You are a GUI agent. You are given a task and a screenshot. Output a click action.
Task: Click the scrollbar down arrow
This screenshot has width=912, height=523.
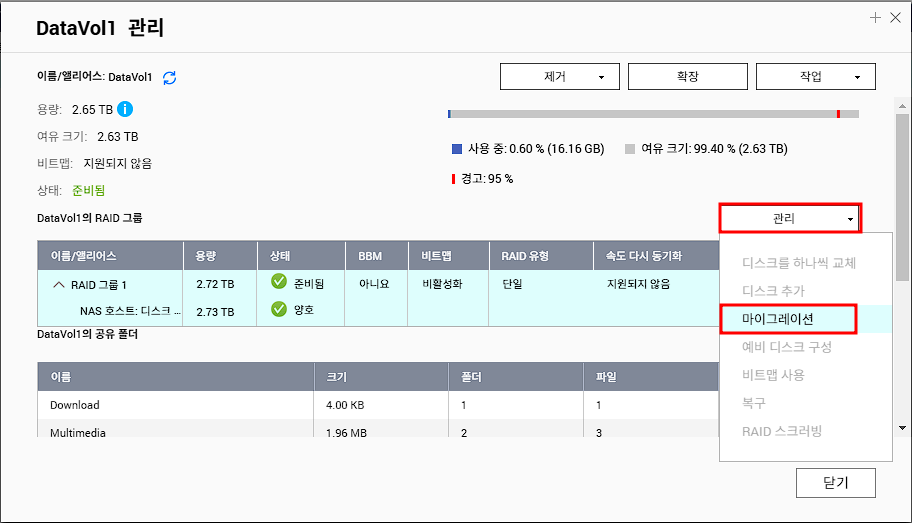(x=902, y=428)
